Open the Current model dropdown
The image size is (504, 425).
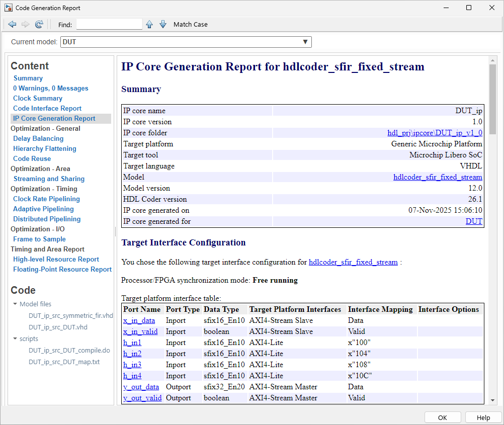pos(305,42)
